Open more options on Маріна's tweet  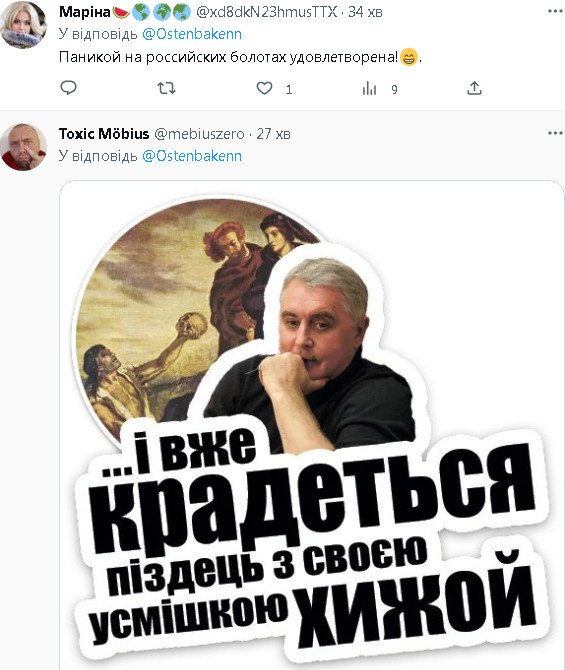(x=555, y=11)
